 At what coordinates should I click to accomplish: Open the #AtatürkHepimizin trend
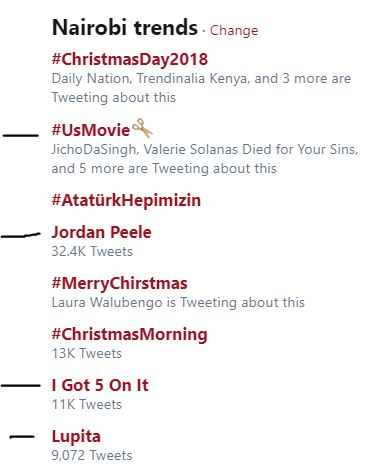pos(126,200)
